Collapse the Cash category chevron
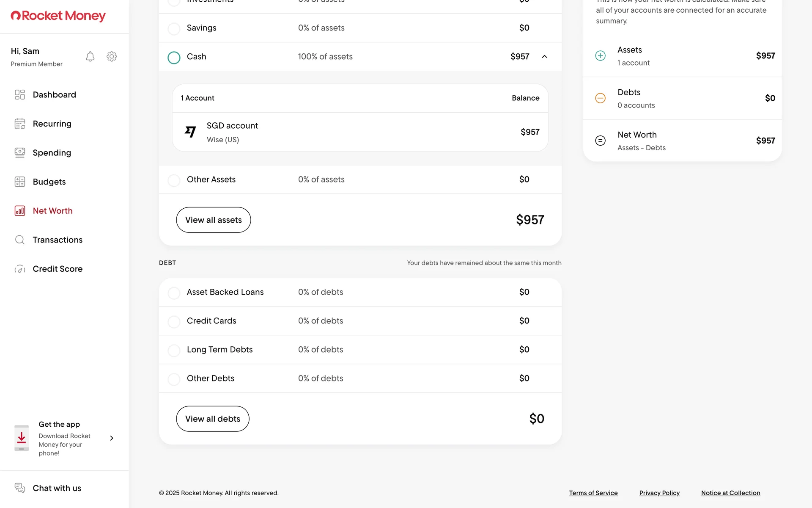The image size is (812, 508). (544, 57)
